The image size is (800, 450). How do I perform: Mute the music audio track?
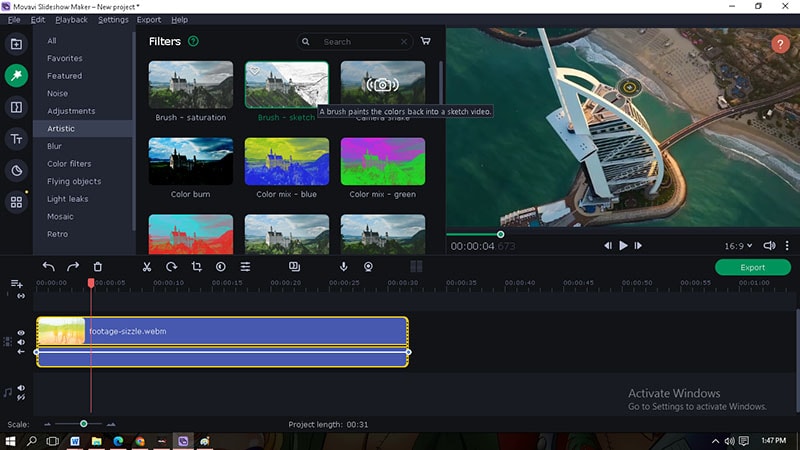pyautogui.click(x=21, y=388)
